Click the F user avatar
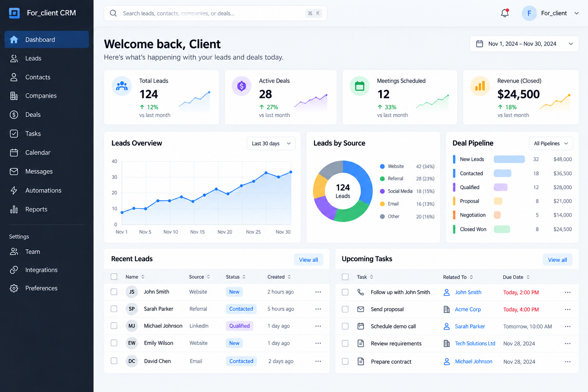The width and height of the screenshot is (588, 392). [x=529, y=13]
